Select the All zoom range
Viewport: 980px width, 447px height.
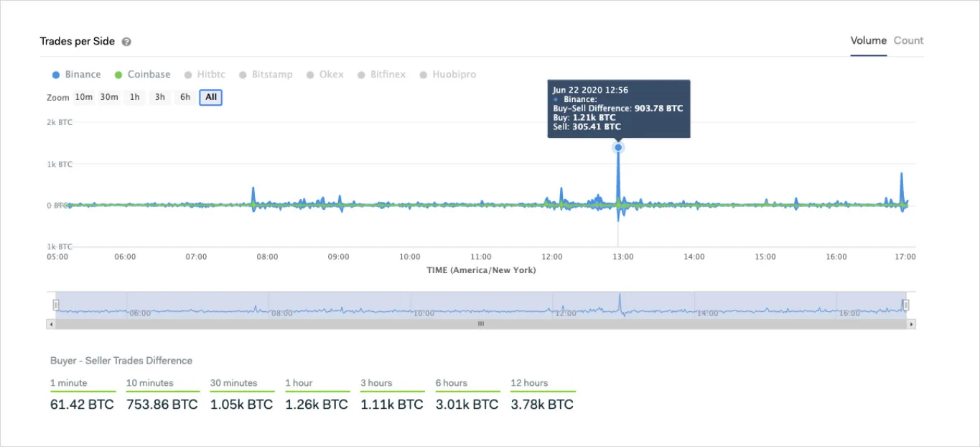point(211,97)
